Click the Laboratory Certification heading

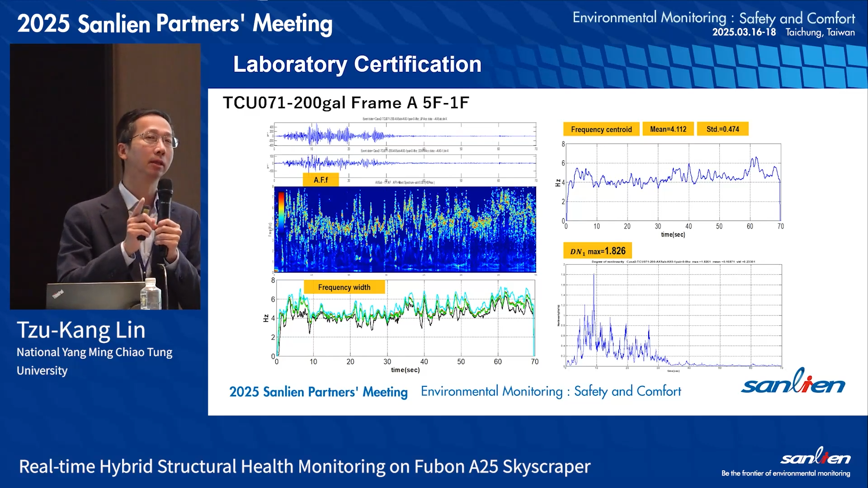(357, 64)
